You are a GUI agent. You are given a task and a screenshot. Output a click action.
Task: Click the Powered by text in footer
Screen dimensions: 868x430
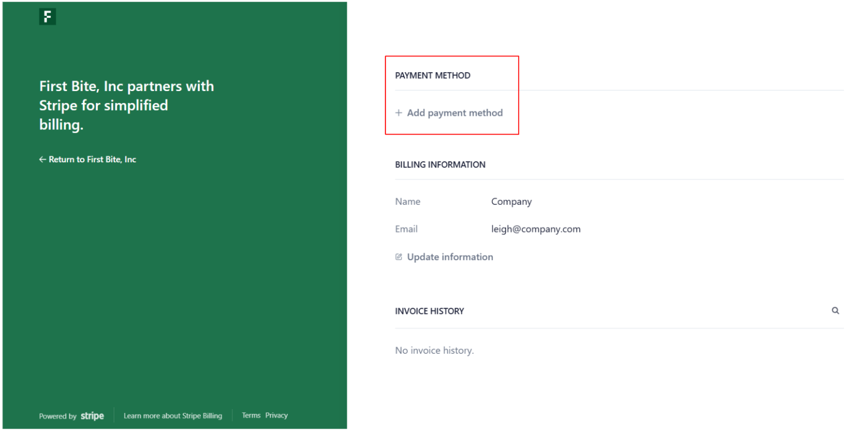click(x=58, y=416)
